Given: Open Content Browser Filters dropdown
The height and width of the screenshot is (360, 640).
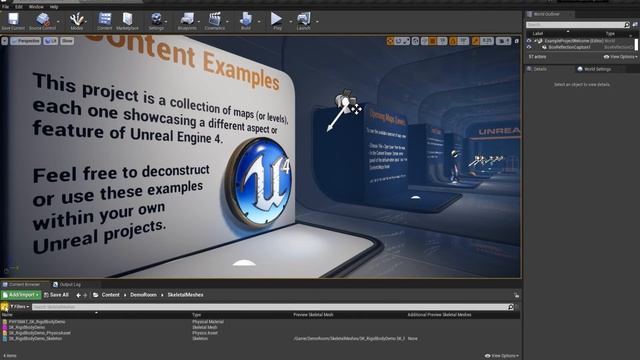Looking at the screenshot, I should click(20, 307).
